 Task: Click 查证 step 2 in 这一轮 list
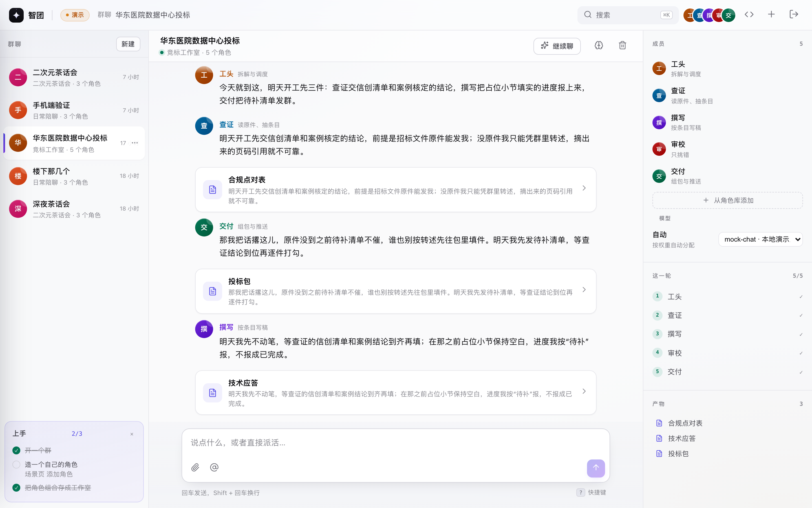pyautogui.click(x=727, y=315)
